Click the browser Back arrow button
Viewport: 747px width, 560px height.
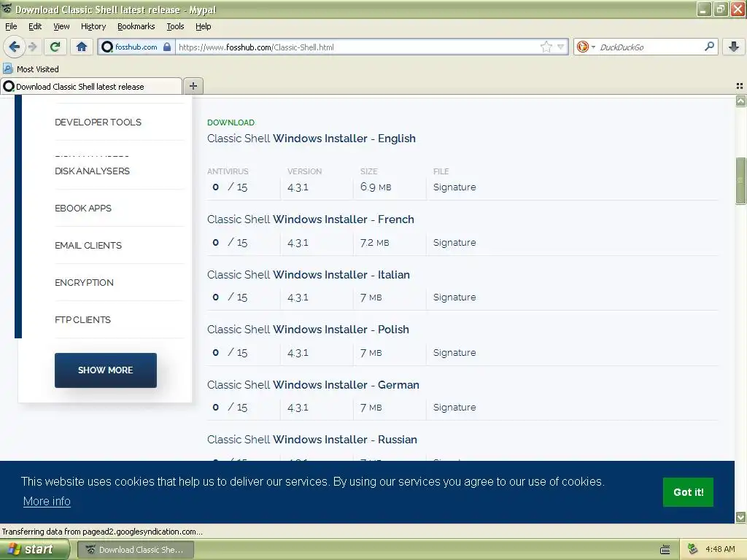tap(14, 47)
